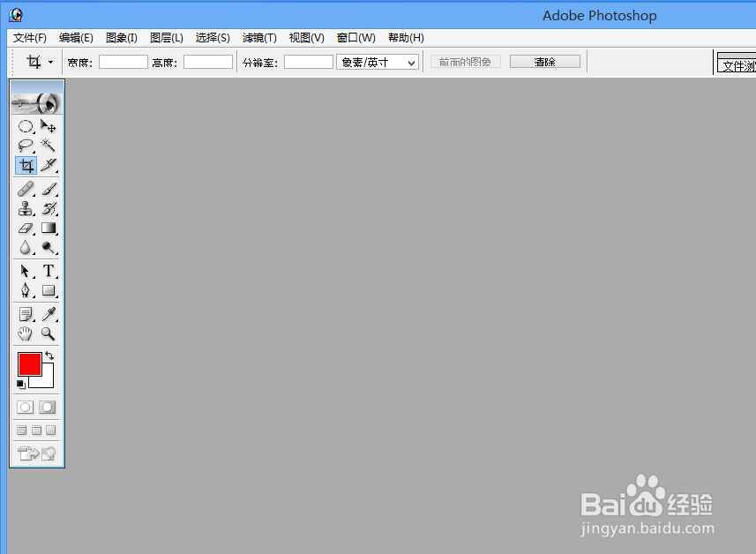Click the Adobe Online eye banner
The height and width of the screenshot is (554, 756).
tap(37, 102)
